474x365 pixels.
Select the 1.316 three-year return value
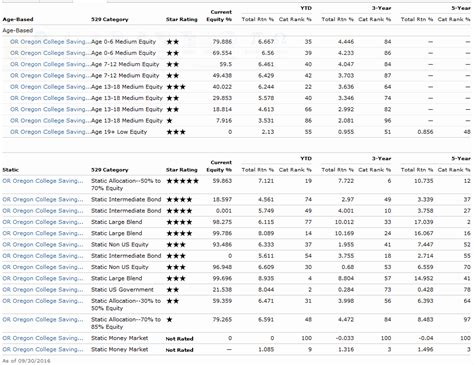click(346, 350)
